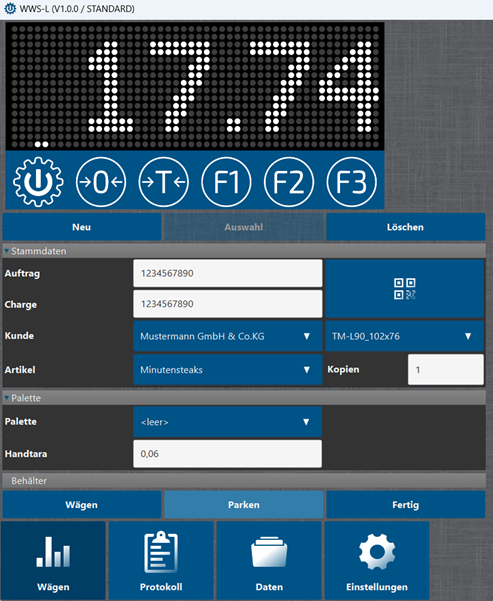The image size is (493, 601).
Task: Click the Artikel label
Action: (x=20, y=370)
